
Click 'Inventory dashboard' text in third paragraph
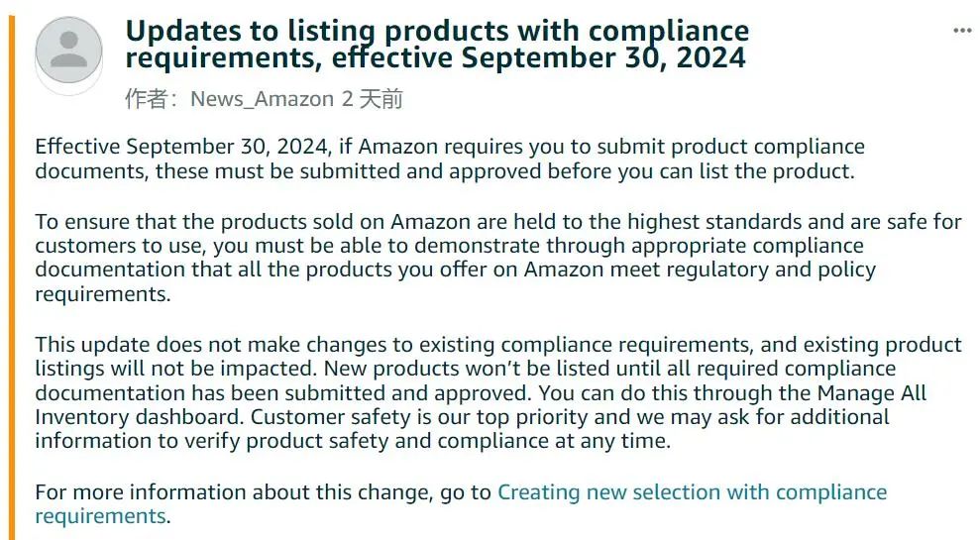(139, 417)
